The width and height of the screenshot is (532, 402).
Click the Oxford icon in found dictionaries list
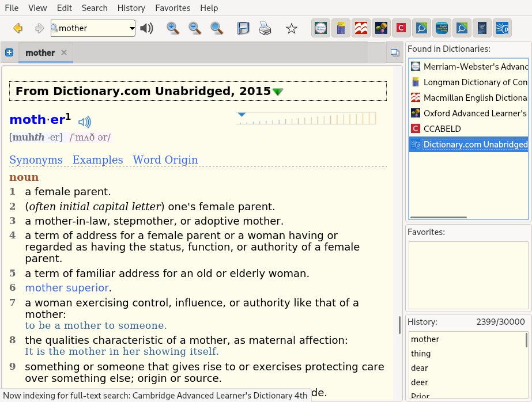[x=416, y=113]
